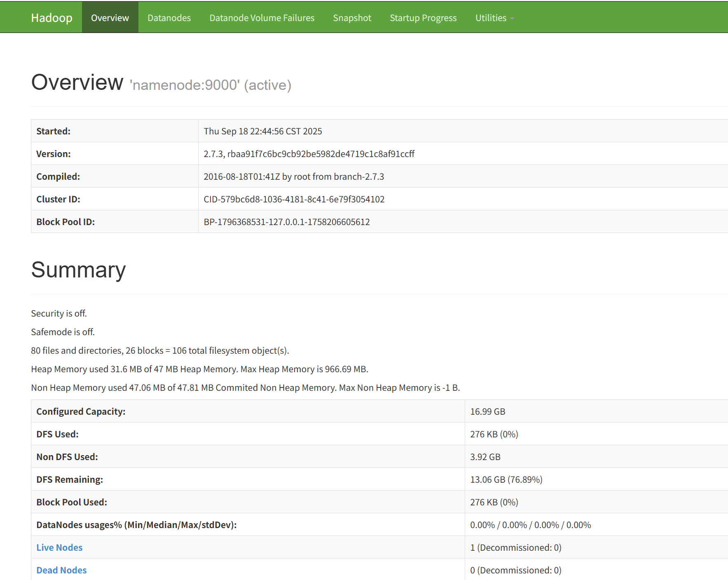
Task: Click the 'namenode:9000' (active) subtitle
Action: point(211,85)
